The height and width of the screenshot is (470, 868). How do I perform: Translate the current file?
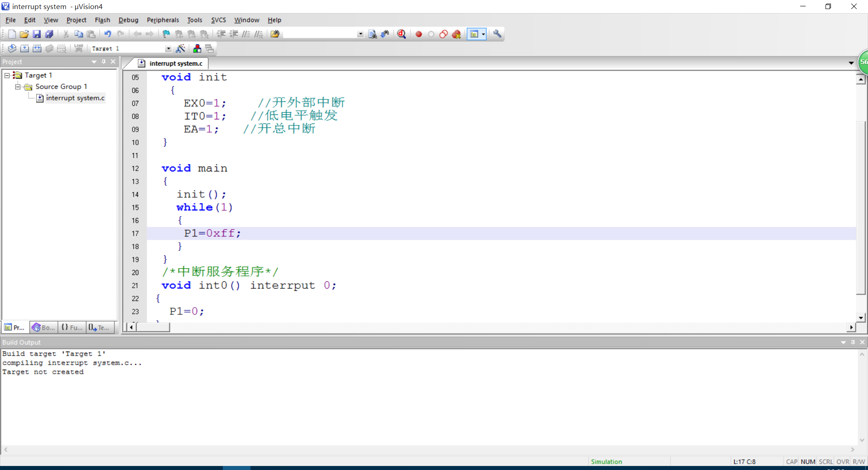point(12,48)
